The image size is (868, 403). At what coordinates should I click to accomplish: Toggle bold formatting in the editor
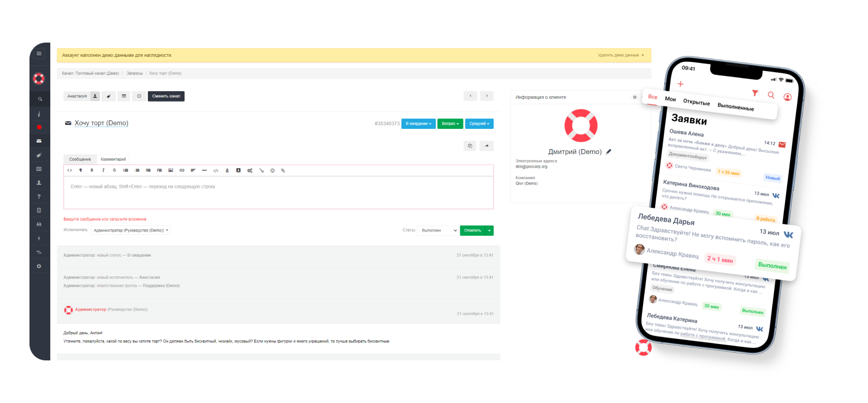[x=92, y=170]
